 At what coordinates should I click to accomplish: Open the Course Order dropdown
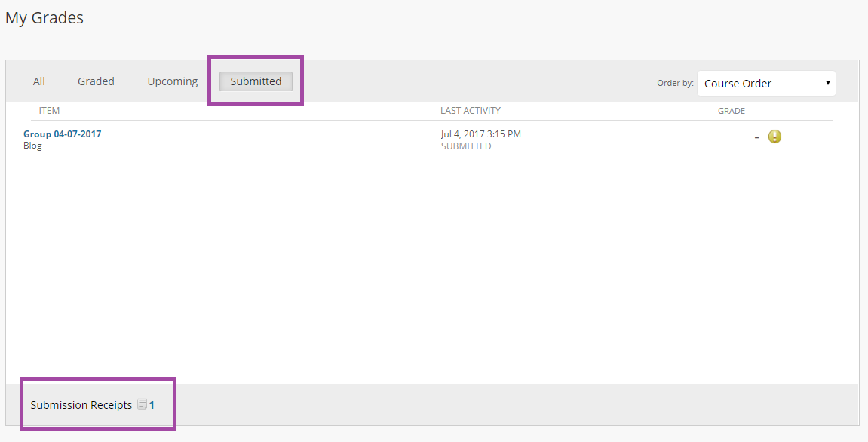tap(766, 84)
